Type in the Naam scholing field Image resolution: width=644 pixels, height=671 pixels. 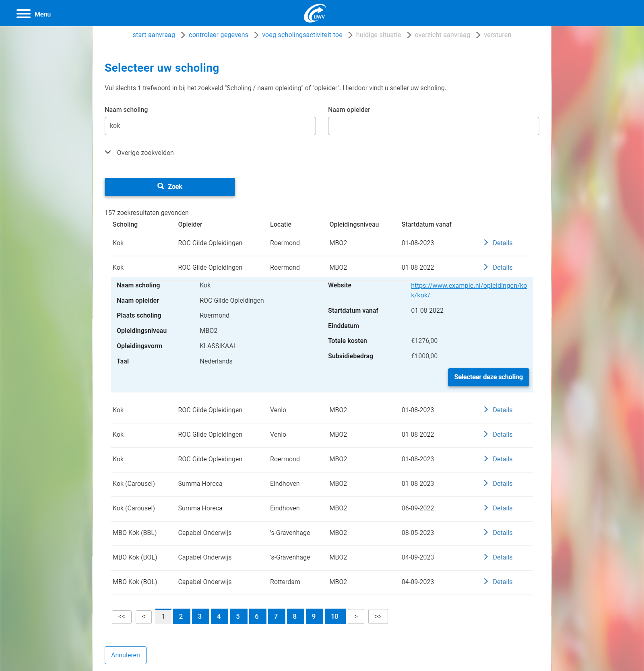(x=210, y=126)
